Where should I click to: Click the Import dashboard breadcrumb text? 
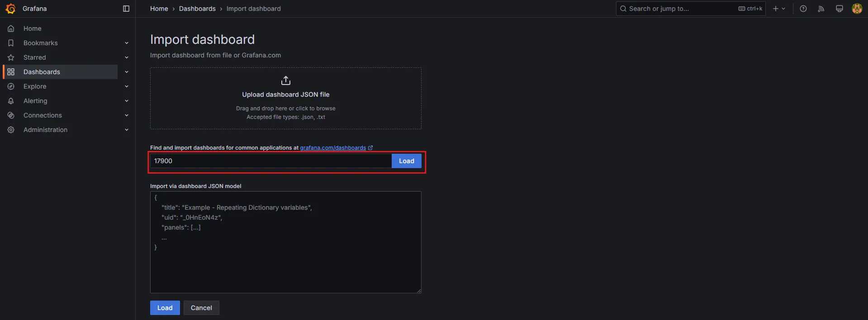254,9
